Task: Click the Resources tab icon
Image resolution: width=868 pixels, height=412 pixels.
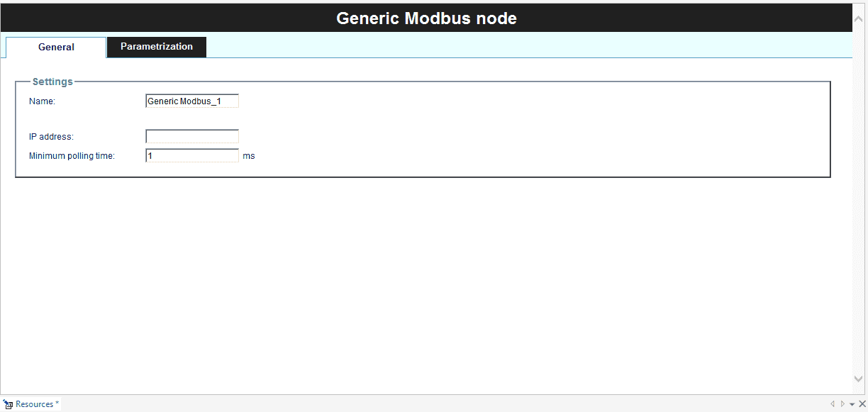Action: (9, 404)
